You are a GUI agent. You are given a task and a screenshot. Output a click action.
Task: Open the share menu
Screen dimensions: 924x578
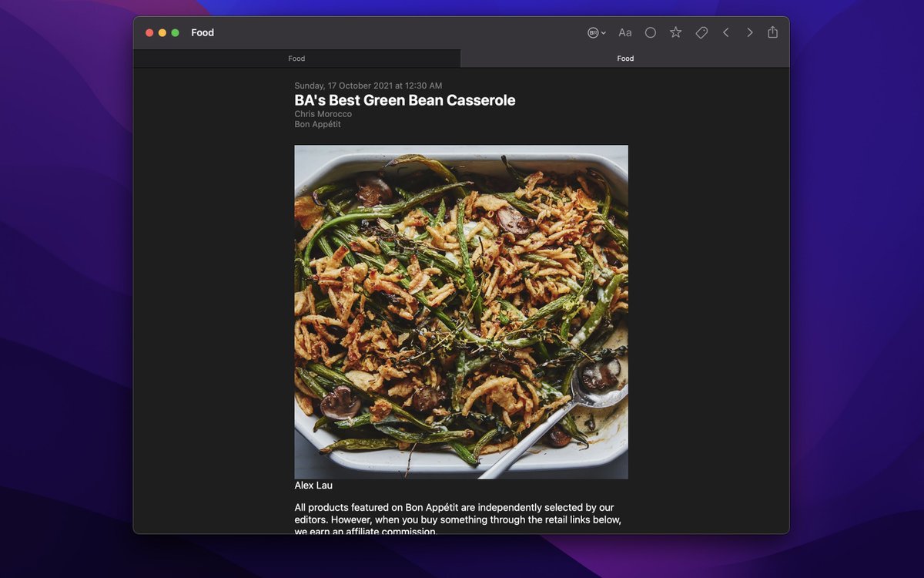click(x=772, y=32)
